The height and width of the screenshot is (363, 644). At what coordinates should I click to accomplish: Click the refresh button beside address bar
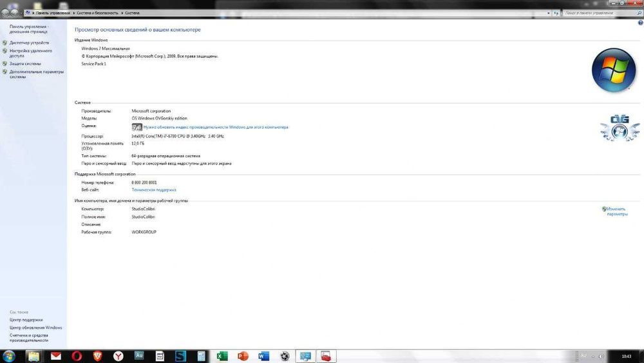point(556,13)
